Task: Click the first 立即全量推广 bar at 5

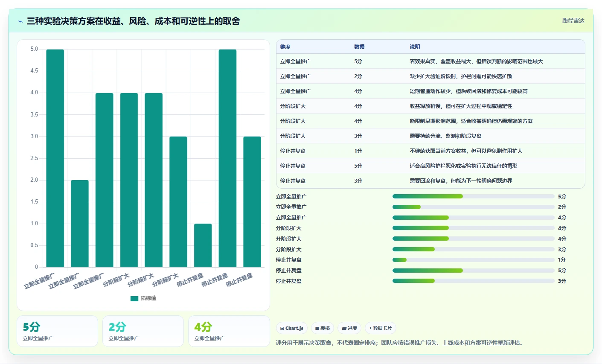Action: (x=55, y=158)
